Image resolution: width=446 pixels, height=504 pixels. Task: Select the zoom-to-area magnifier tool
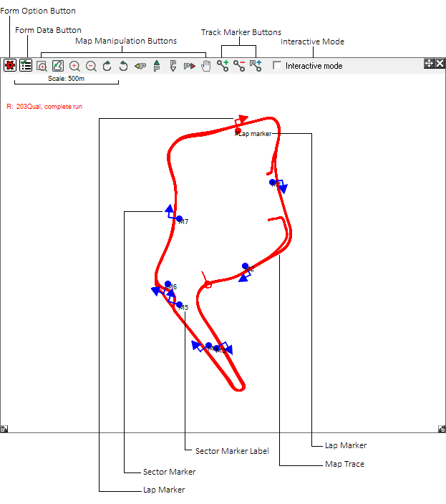coord(42,66)
